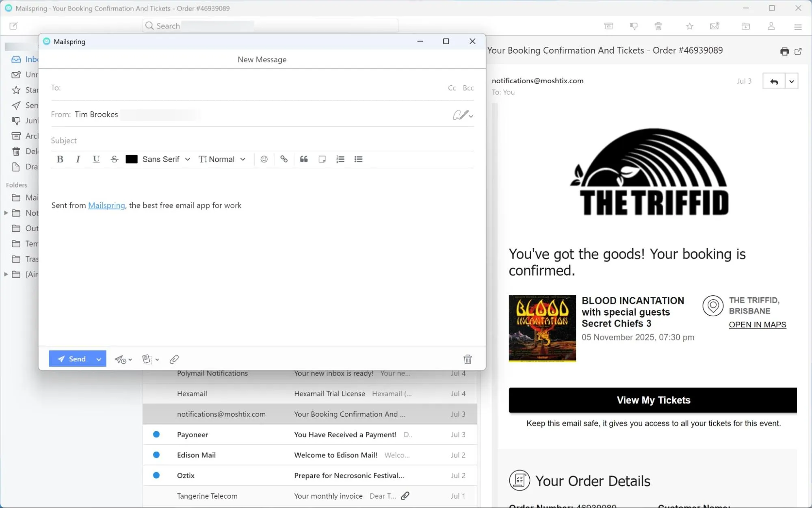Image resolution: width=812 pixels, height=508 pixels.
Task: Open the text color picker swatch
Action: 131,159
